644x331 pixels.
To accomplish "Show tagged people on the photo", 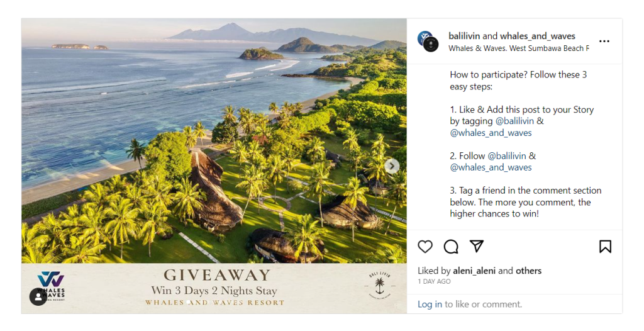I will coord(38,296).
